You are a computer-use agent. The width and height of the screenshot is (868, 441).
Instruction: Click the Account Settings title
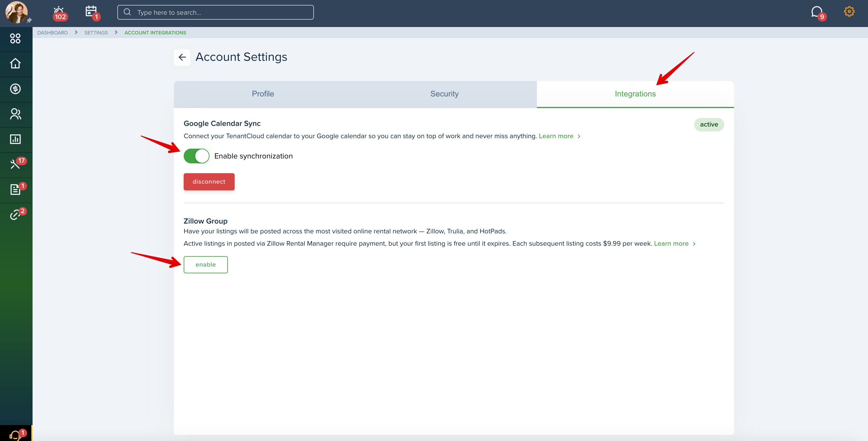click(x=241, y=57)
